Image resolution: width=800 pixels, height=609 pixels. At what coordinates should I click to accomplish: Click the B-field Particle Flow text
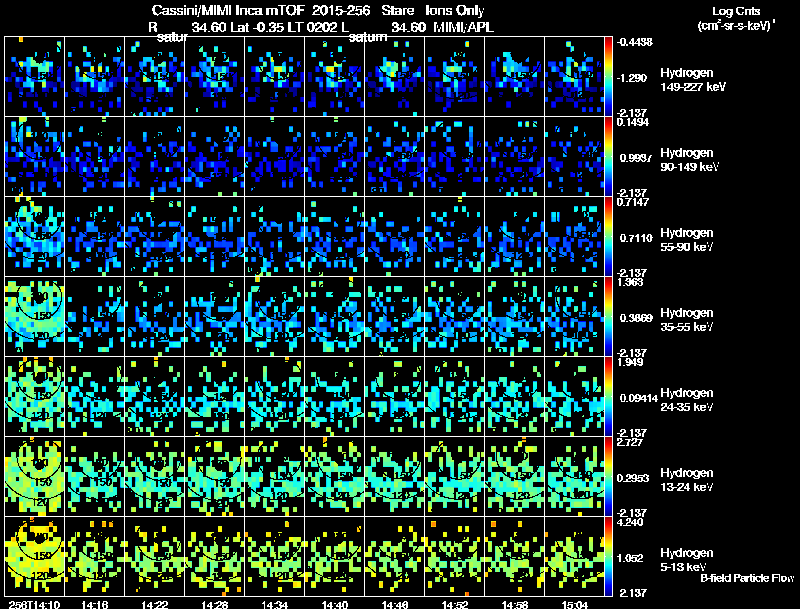tap(746, 578)
